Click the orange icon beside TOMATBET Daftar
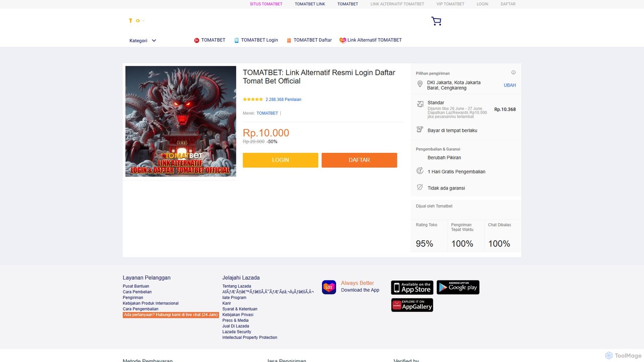The width and height of the screenshot is (644, 362). click(289, 40)
